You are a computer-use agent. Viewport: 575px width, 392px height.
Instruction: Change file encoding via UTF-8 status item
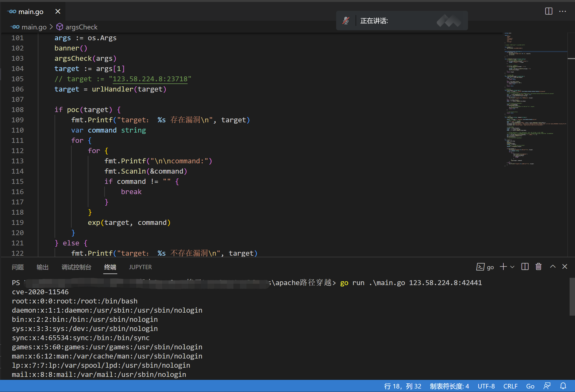pos(486,386)
